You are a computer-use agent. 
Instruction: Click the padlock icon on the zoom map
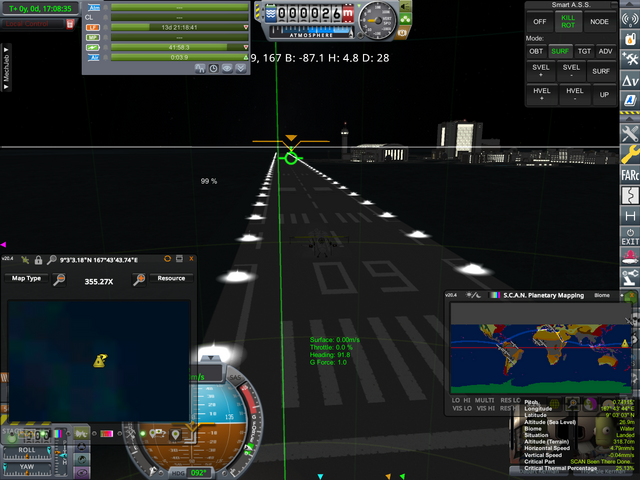(x=38, y=260)
